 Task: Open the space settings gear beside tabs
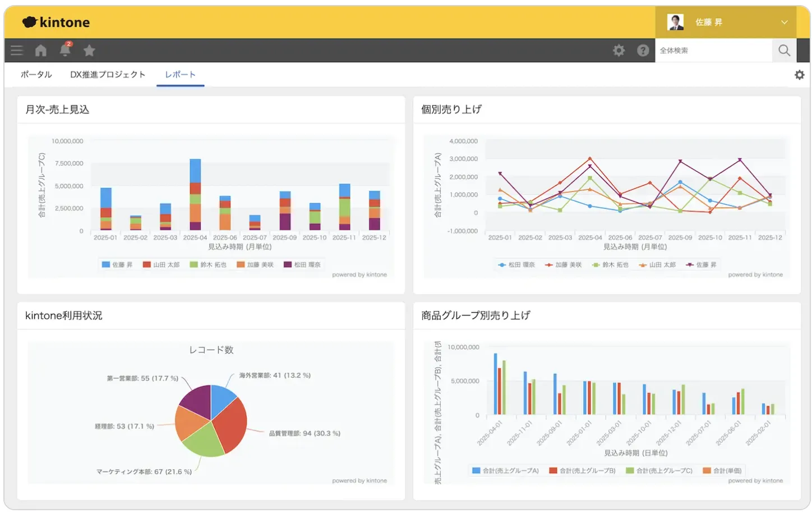(x=799, y=75)
